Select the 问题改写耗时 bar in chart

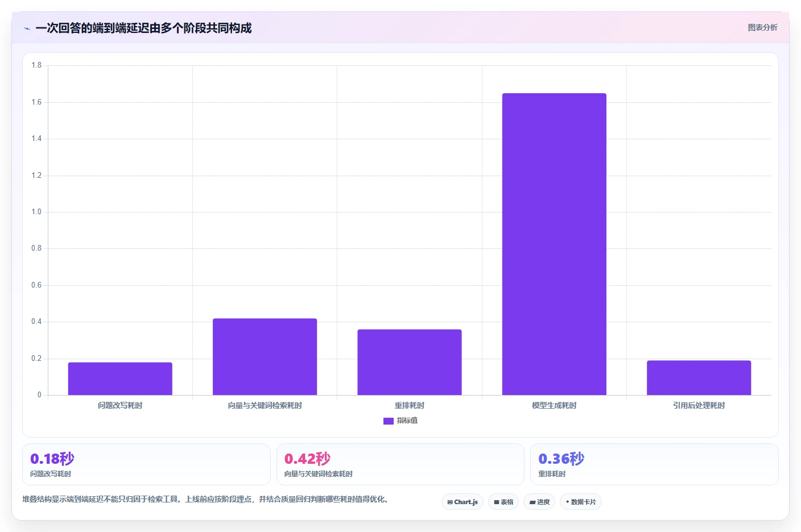click(120, 379)
